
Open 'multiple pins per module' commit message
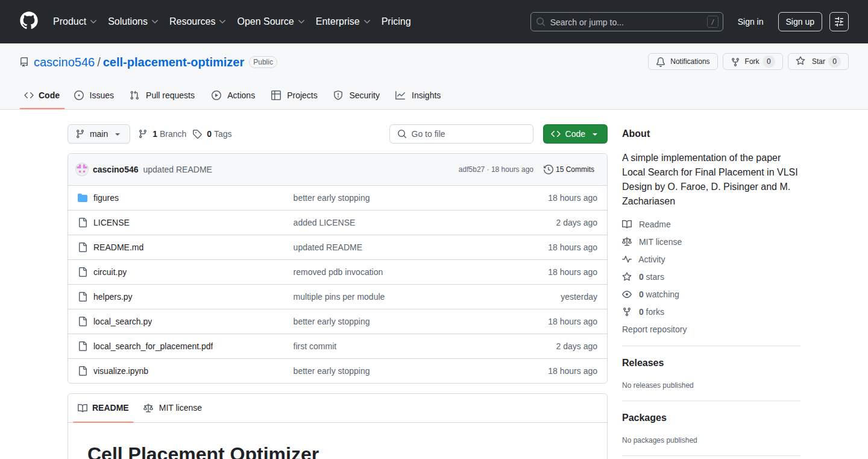pyautogui.click(x=339, y=297)
